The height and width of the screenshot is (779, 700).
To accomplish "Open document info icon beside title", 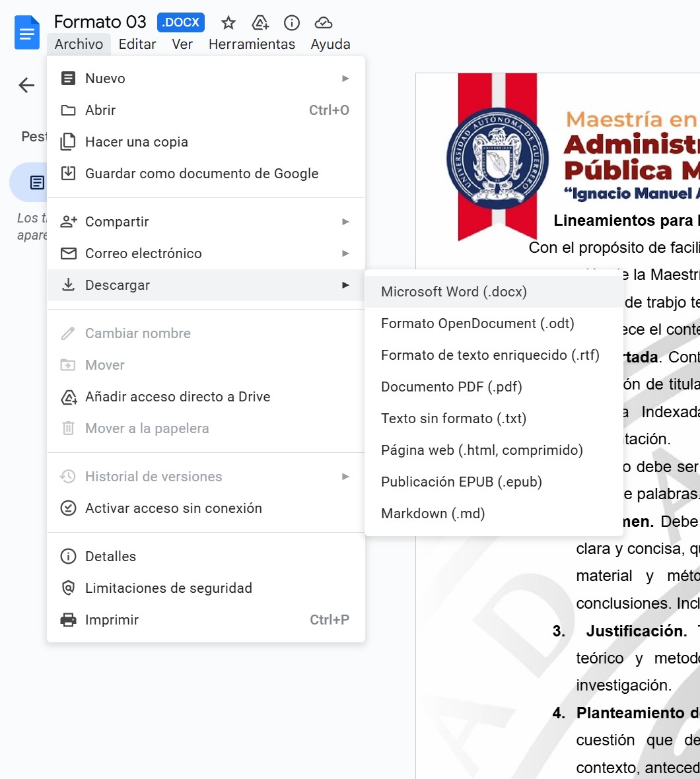I will coord(292,22).
